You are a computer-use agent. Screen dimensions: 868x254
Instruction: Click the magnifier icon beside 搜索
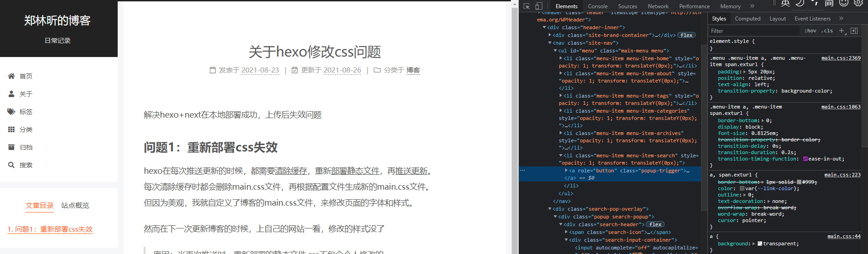[x=11, y=165]
